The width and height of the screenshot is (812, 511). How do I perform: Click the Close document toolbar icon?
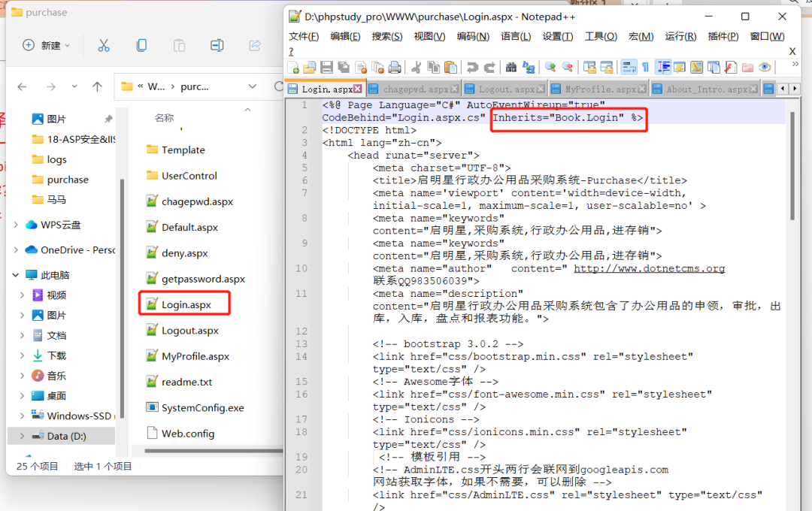coord(362,68)
